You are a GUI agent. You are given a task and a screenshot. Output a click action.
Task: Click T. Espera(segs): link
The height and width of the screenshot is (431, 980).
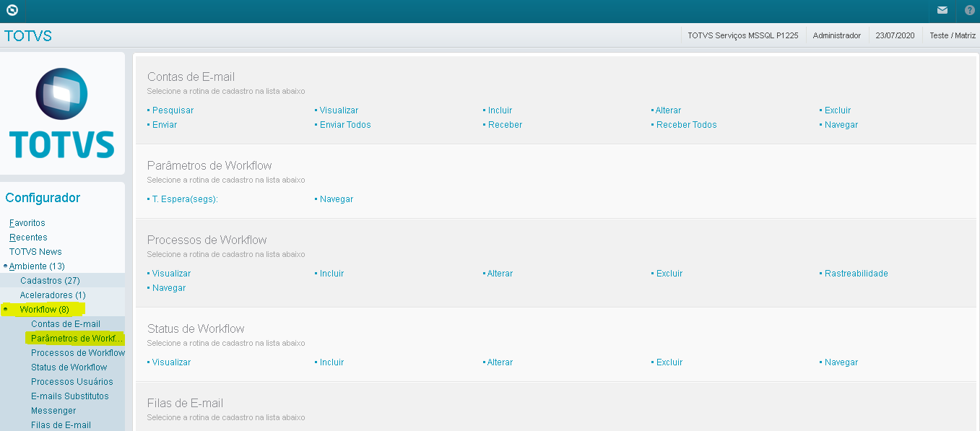[185, 199]
